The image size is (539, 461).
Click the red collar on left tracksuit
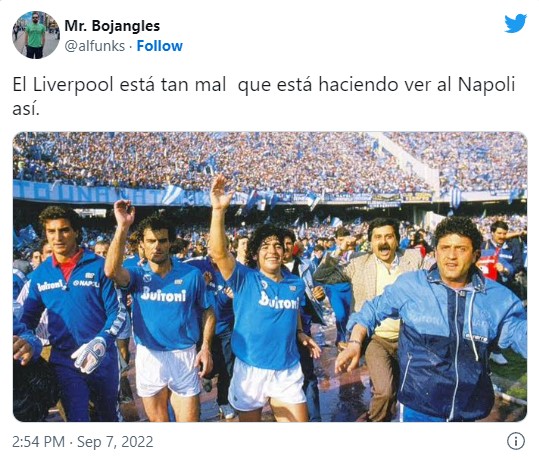(x=68, y=264)
